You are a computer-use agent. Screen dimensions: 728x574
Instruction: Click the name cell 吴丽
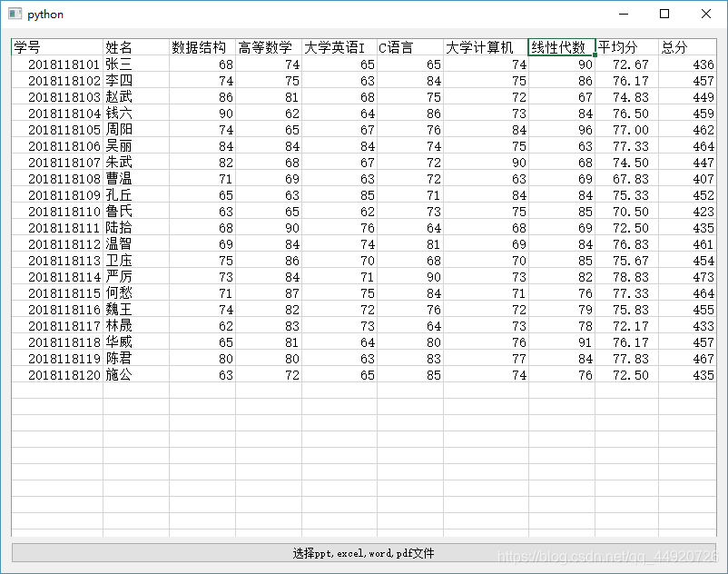point(136,146)
